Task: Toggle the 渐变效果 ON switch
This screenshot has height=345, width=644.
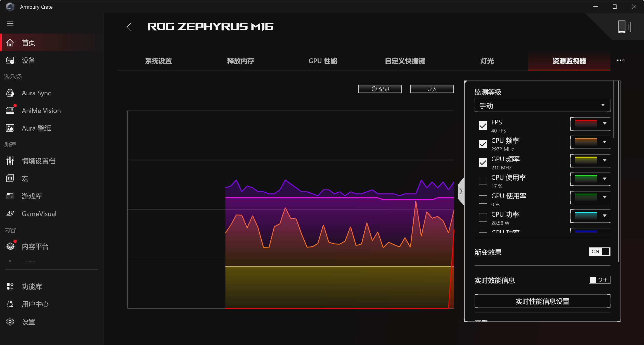Action: click(599, 252)
